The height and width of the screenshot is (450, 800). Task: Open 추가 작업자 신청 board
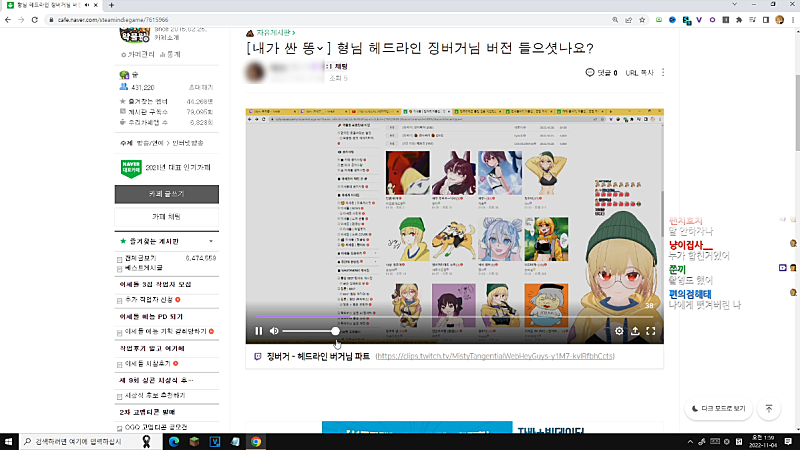[148, 299]
